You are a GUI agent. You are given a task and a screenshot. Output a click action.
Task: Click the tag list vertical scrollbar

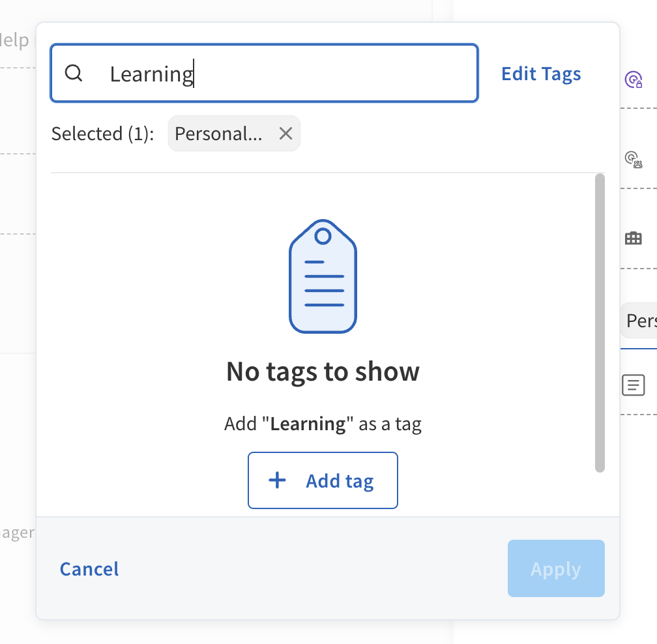tap(600, 322)
